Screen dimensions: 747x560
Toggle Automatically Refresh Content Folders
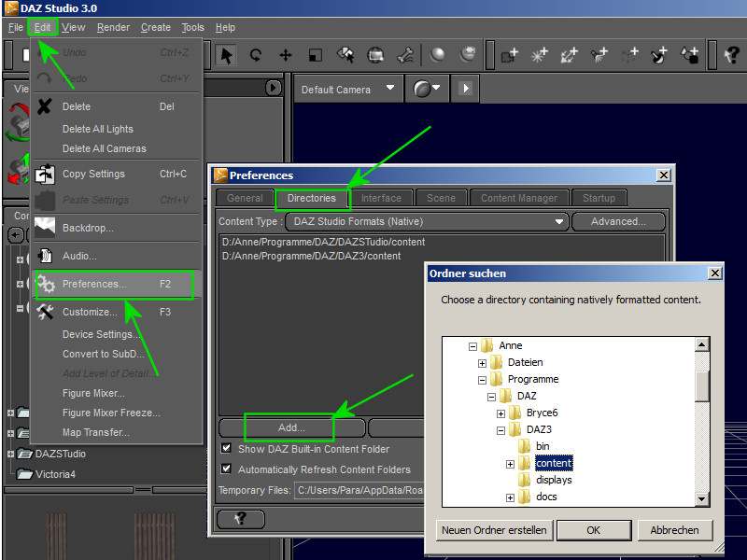tap(226, 469)
